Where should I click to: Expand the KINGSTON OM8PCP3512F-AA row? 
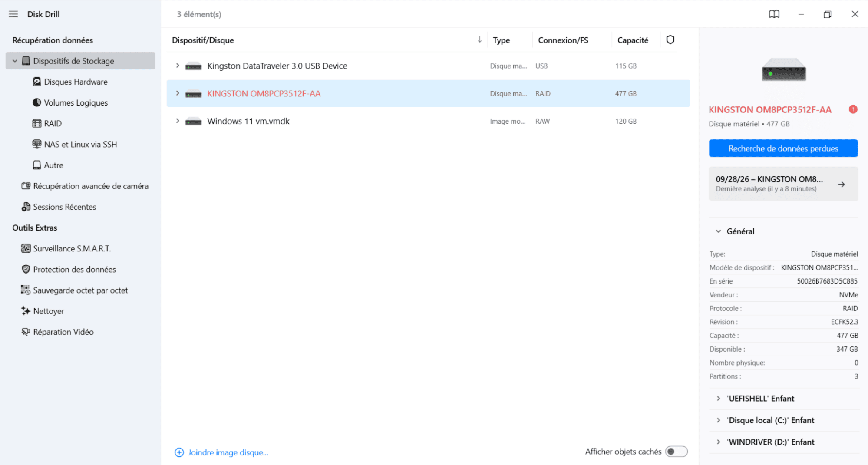[x=177, y=93]
